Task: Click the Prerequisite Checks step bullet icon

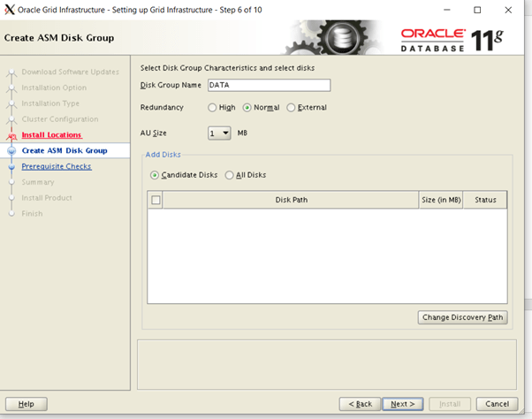Action: (x=11, y=166)
